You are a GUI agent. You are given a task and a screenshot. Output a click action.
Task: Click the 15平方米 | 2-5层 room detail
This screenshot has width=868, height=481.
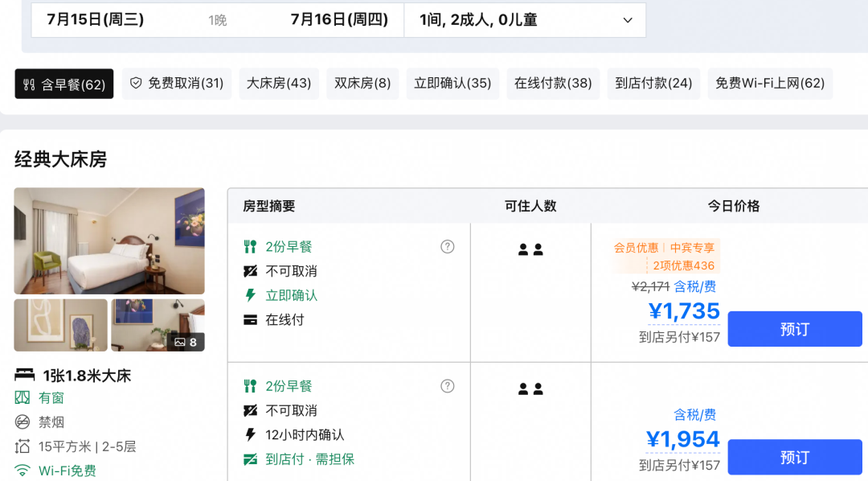pos(87,446)
